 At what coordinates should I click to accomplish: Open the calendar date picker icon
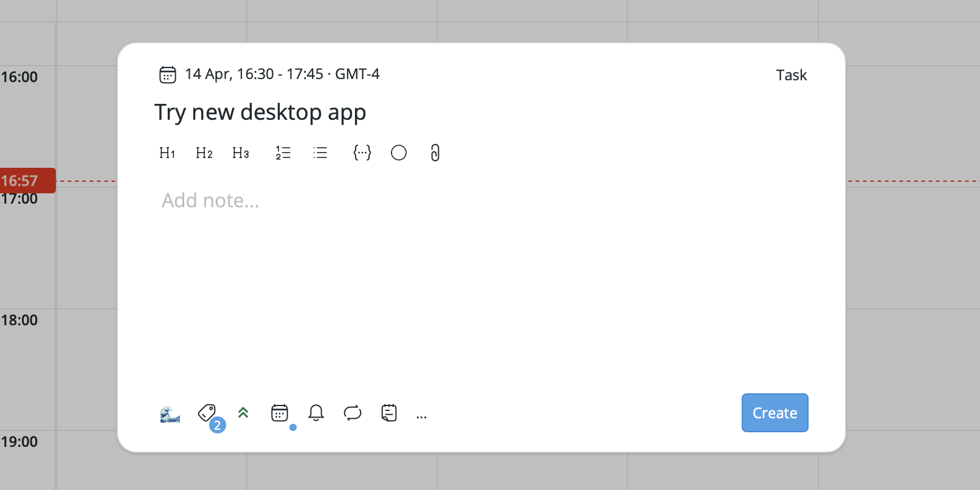point(280,413)
